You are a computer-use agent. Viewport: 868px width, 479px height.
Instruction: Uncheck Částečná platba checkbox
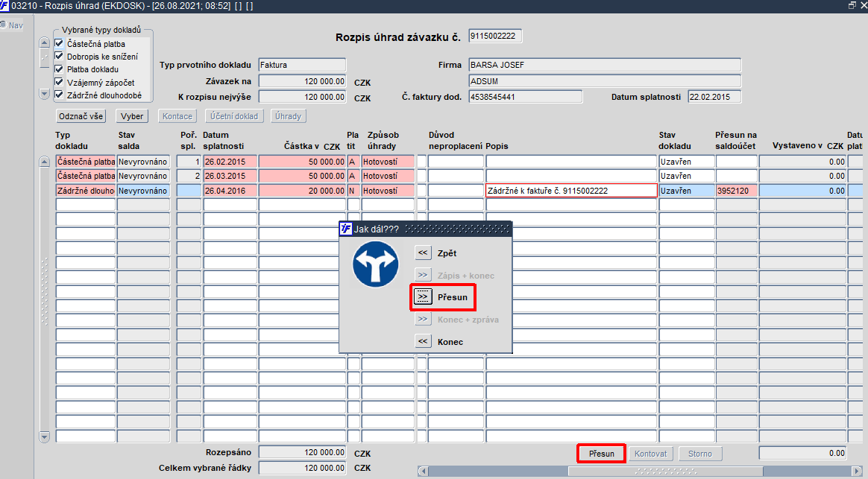click(59, 43)
